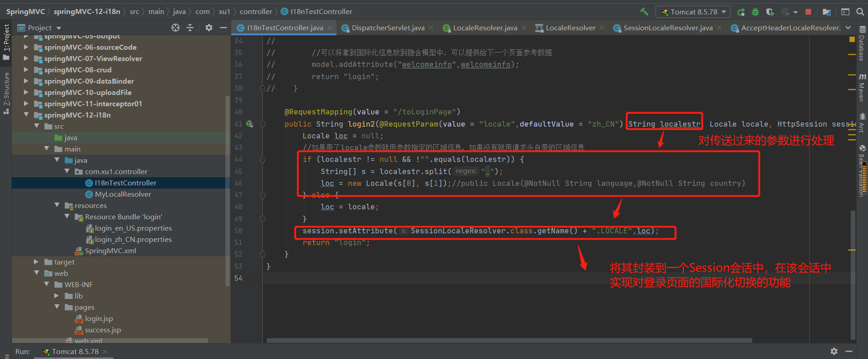Click the editor vertical scrollbar

pyautogui.click(x=853, y=274)
